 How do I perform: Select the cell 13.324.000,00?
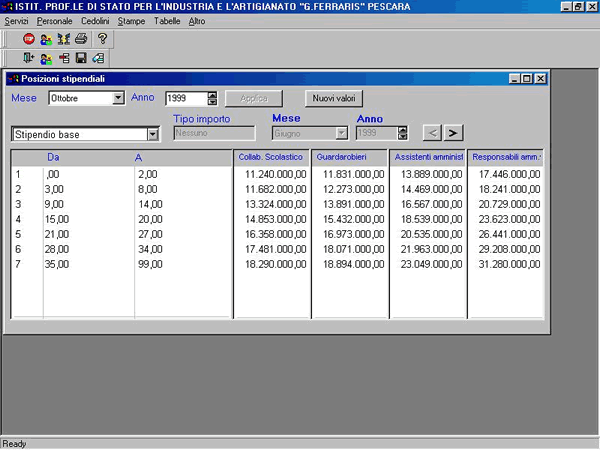tap(276, 204)
